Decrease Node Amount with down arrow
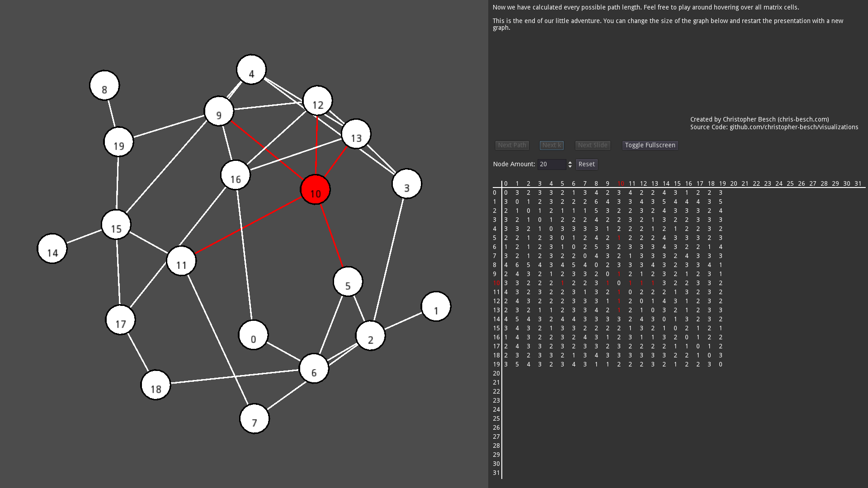 click(570, 167)
